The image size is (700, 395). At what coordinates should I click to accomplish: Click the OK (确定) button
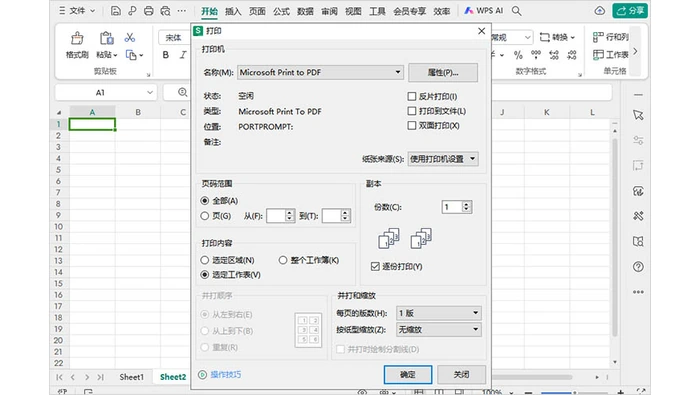coord(408,374)
